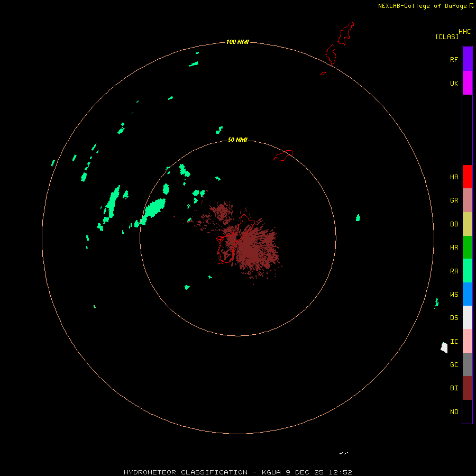476x476 pixels.
Task: Click the 100 NMI range ring label
Action: (x=237, y=42)
